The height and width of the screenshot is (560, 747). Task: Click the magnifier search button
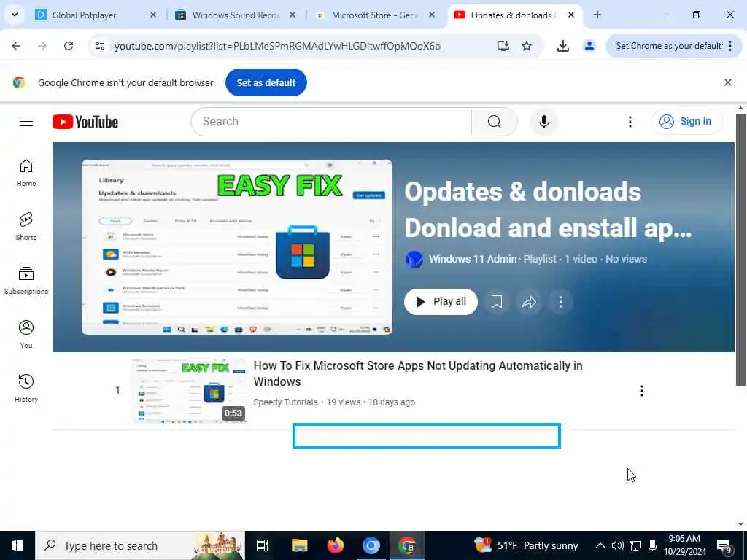pyautogui.click(x=494, y=122)
